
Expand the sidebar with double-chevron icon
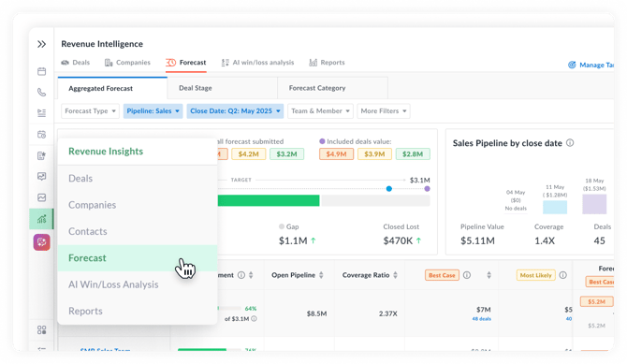click(x=41, y=44)
